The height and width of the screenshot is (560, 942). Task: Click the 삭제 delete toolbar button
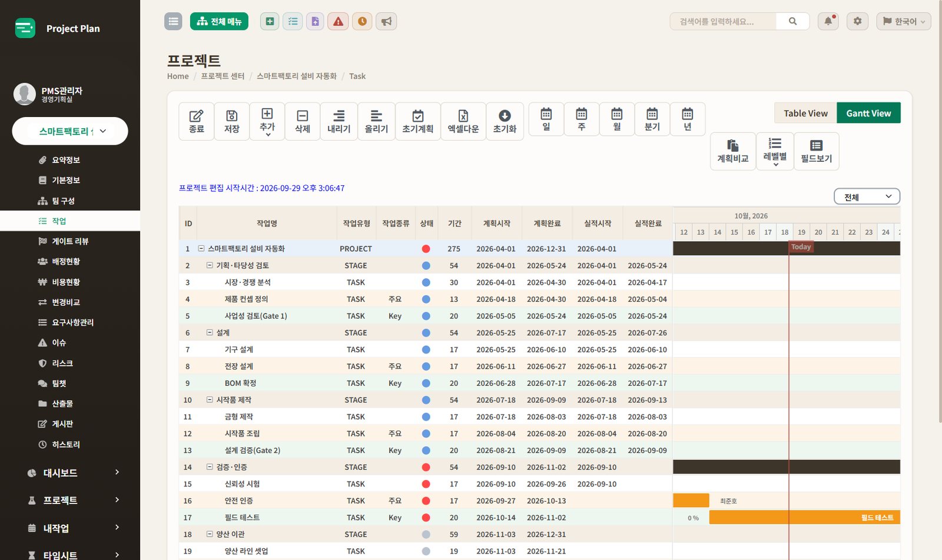point(303,121)
